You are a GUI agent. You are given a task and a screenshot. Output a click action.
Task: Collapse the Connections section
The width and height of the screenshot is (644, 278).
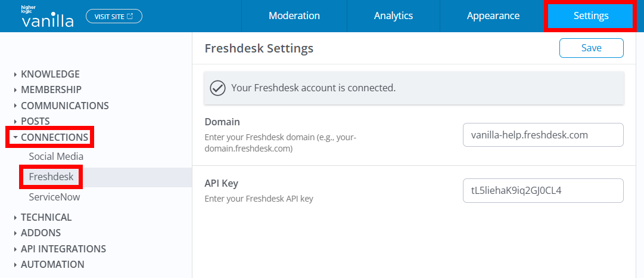pos(54,137)
